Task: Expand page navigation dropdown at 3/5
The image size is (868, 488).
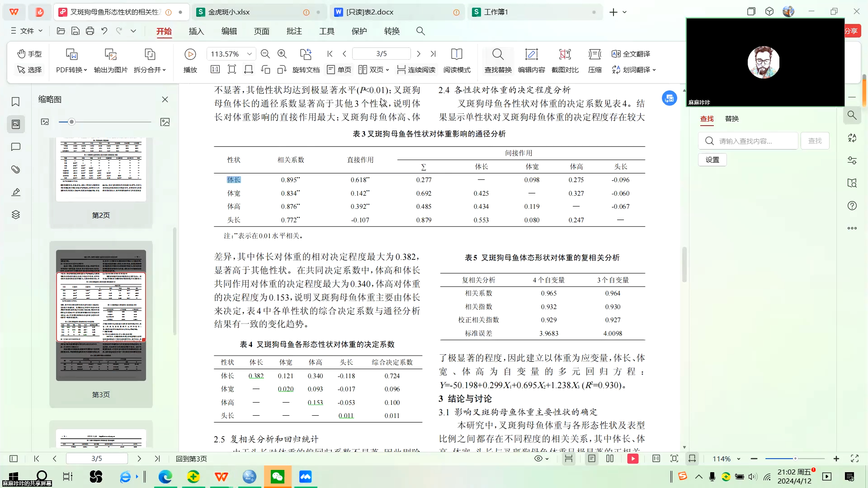Action: coord(381,54)
